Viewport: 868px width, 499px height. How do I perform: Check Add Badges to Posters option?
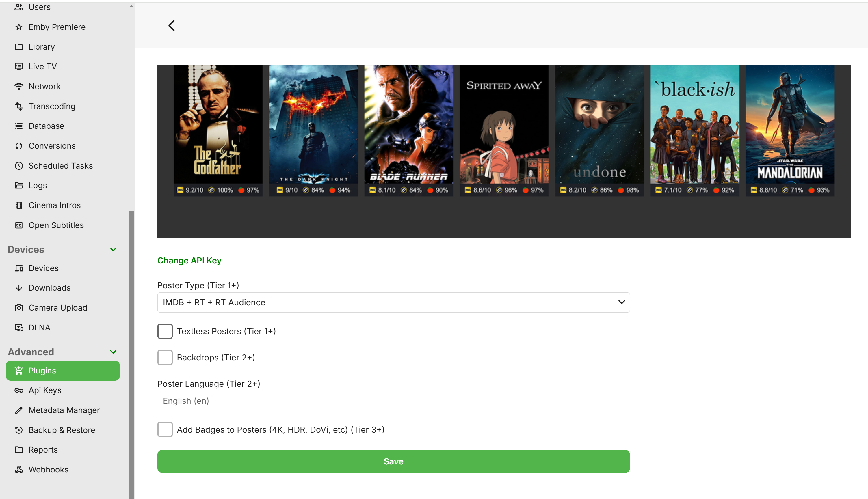(x=165, y=429)
